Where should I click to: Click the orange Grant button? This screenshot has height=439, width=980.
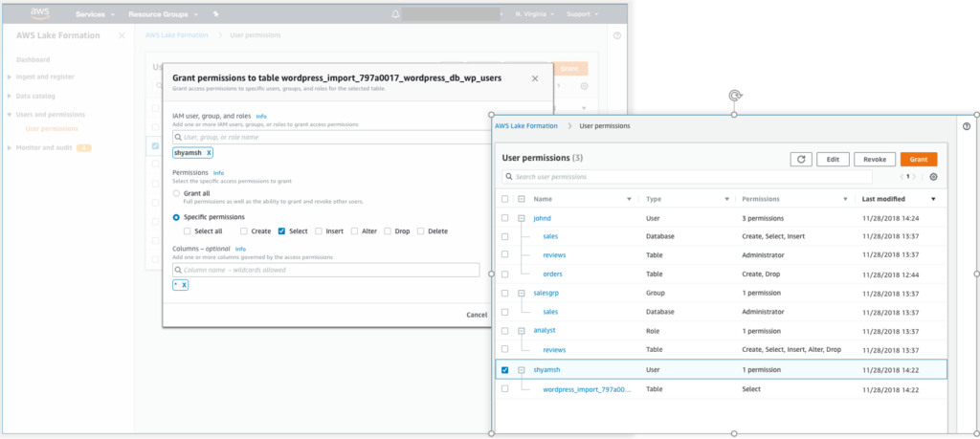pyautogui.click(x=919, y=159)
